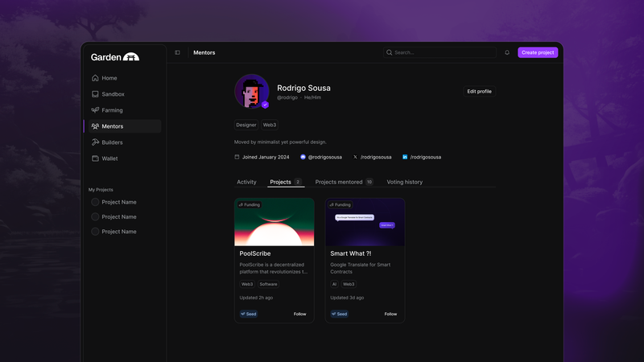Open Home from the sidebar

(109, 78)
